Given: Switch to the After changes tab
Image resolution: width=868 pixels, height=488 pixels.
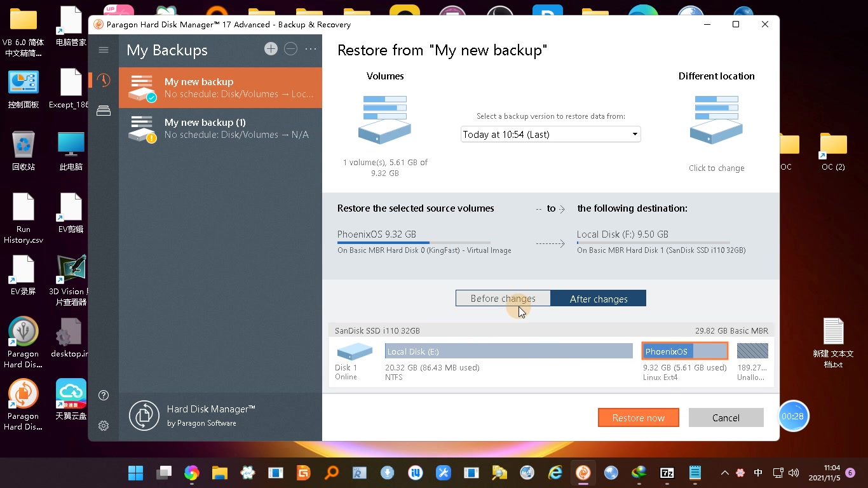Looking at the screenshot, I should coord(599,299).
